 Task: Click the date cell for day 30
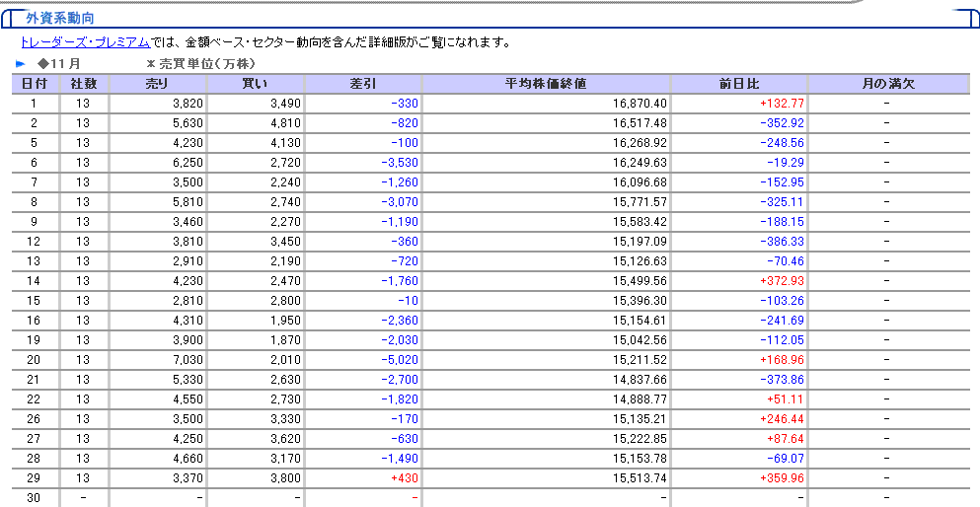coord(35,498)
